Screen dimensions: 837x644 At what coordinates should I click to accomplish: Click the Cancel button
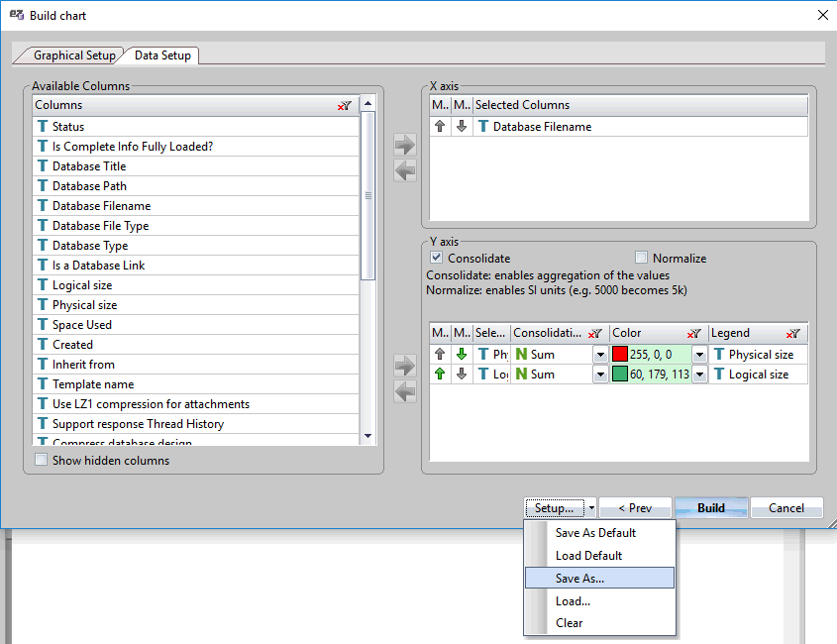point(786,508)
